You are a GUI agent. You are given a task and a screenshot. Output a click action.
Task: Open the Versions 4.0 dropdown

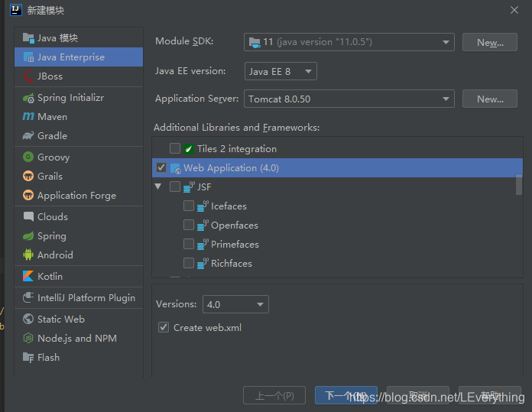tap(235, 304)
